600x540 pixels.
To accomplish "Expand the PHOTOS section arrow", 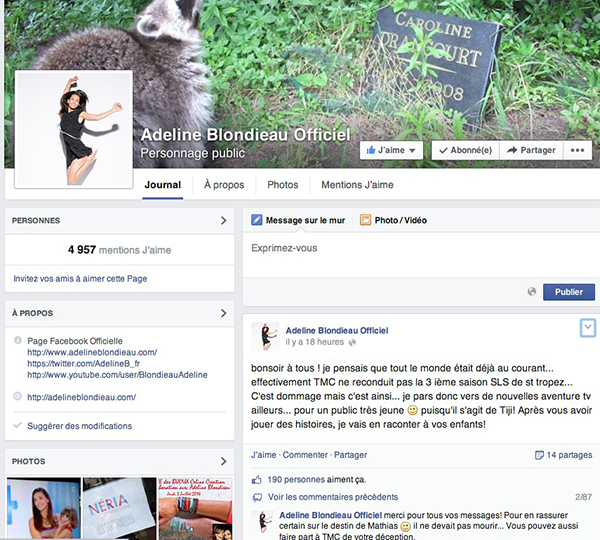I will pyautogui.click(x=223, y=461).
